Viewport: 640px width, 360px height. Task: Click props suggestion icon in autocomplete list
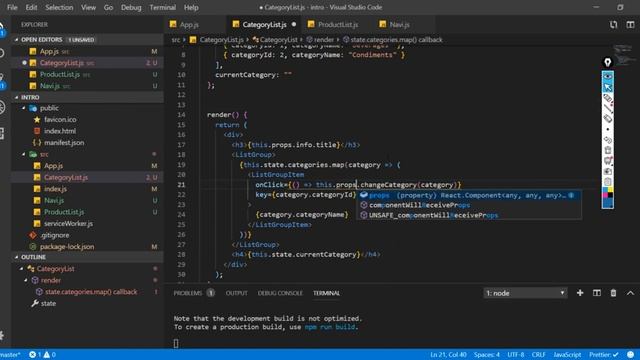click(364, 195)
